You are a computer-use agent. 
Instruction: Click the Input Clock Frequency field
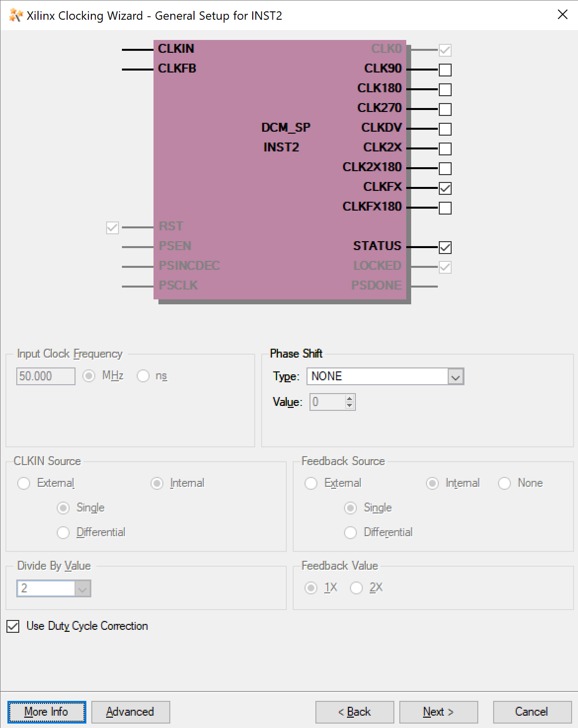point(45,376)
